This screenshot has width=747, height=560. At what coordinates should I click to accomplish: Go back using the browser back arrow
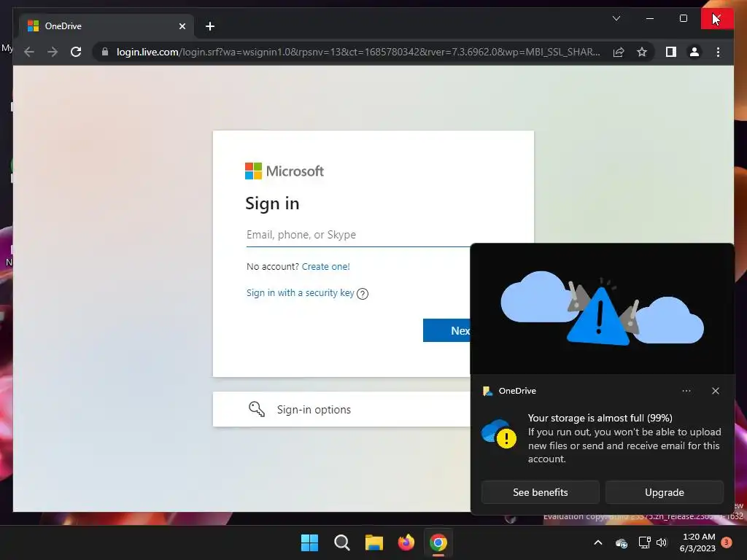[x=29, y=52]
